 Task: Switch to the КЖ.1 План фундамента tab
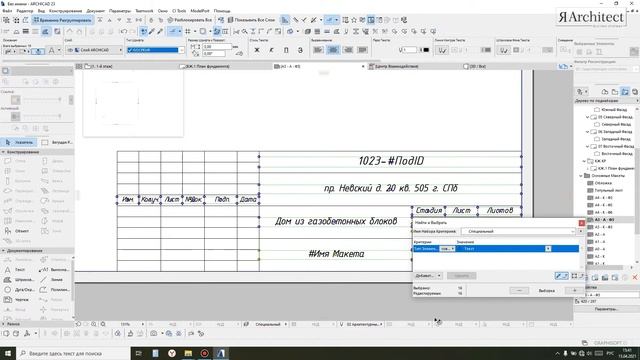coord(207,66)
